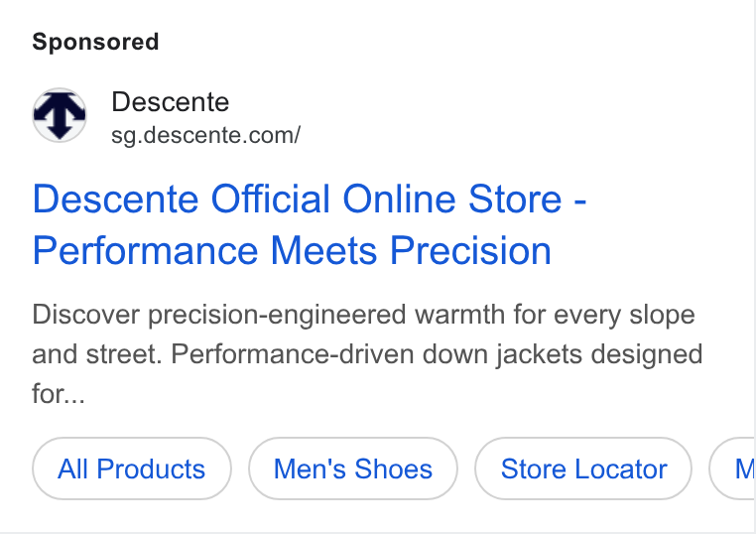This screenshot has width=756, height=534.
Task: Click the word Official in the headline
Action: tap(271, 199)
